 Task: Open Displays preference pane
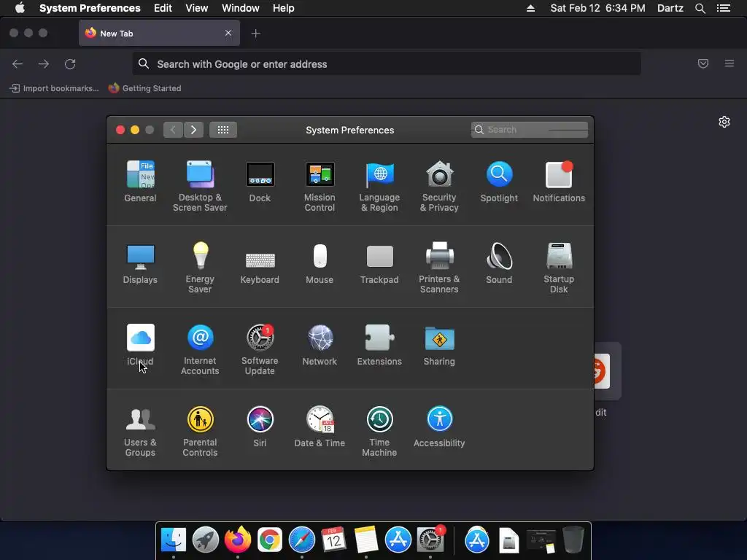(x=140, y=264)
